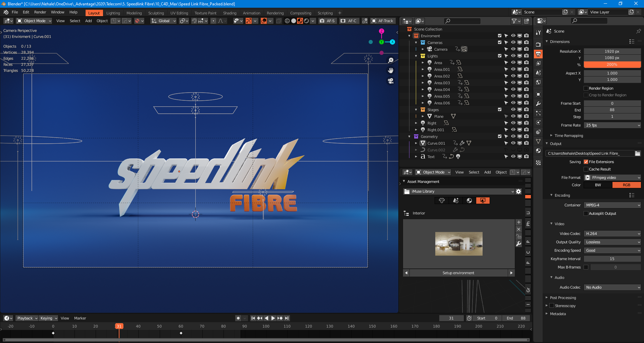Switch to the Animation workspace tab
Viewport: 644px width, 343px height.
click(x=251, y=13)
